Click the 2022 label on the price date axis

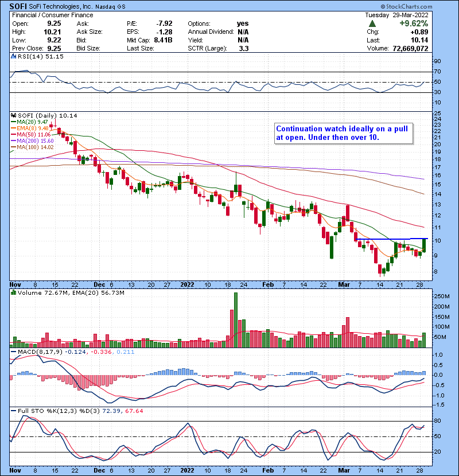[x=187, y=285]
